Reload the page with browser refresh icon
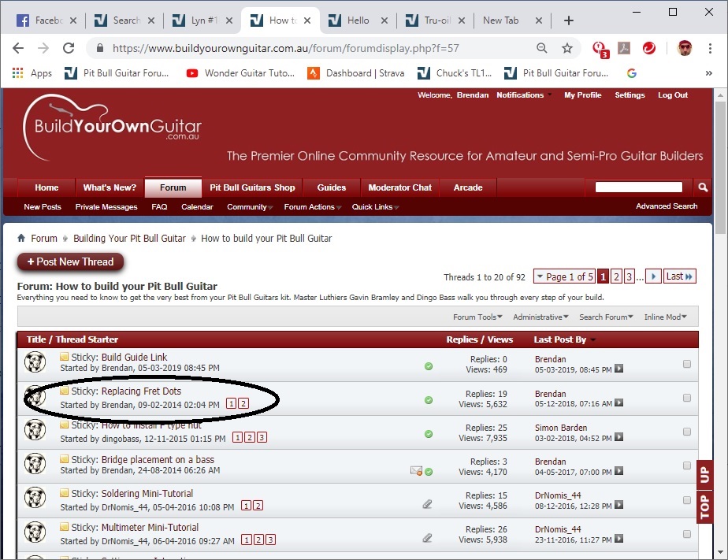This screenshot has height=560, width=728. (69, 48)
